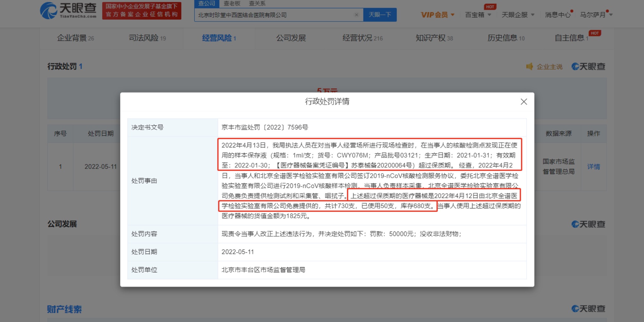Click the 序号 column header
The height and width of the screenshot is (322, 644).
(60, 133)
